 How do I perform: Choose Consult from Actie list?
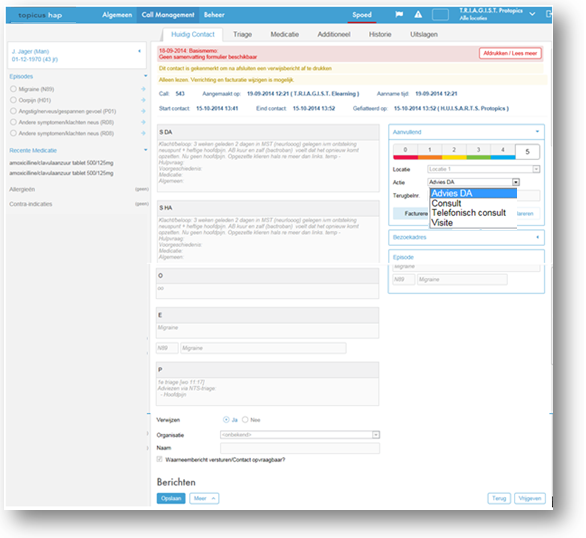point(474,203)
